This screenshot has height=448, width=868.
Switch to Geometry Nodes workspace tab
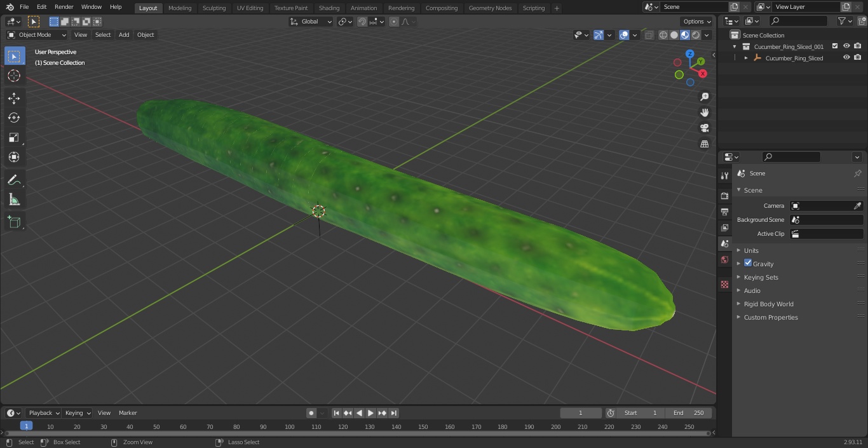point(490,8)
